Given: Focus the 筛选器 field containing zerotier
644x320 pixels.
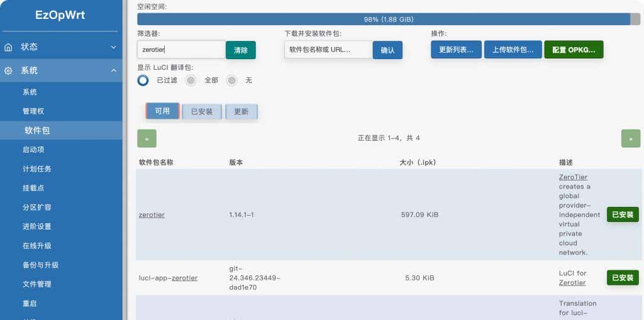Looking at the screenshot, I should pos(182,50).
